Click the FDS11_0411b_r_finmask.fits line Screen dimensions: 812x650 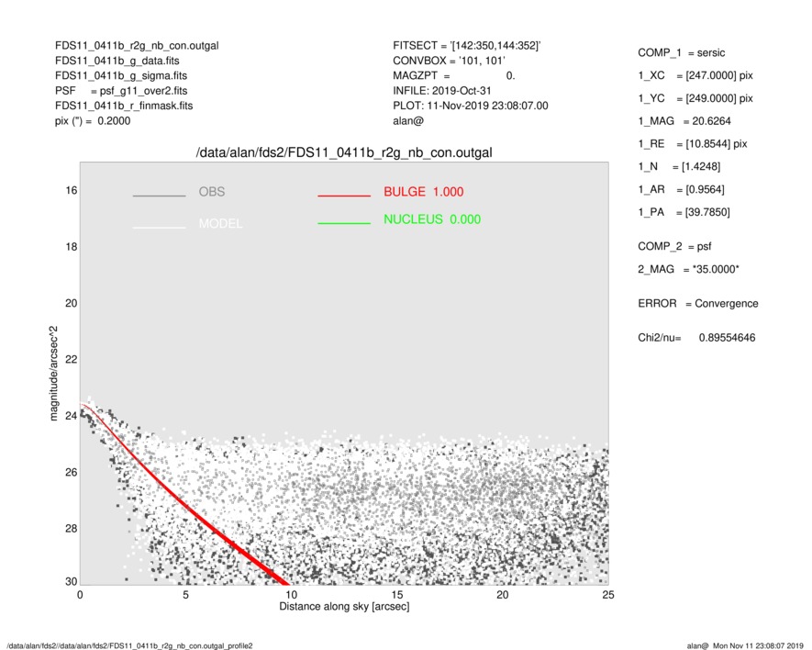(124, 106)
